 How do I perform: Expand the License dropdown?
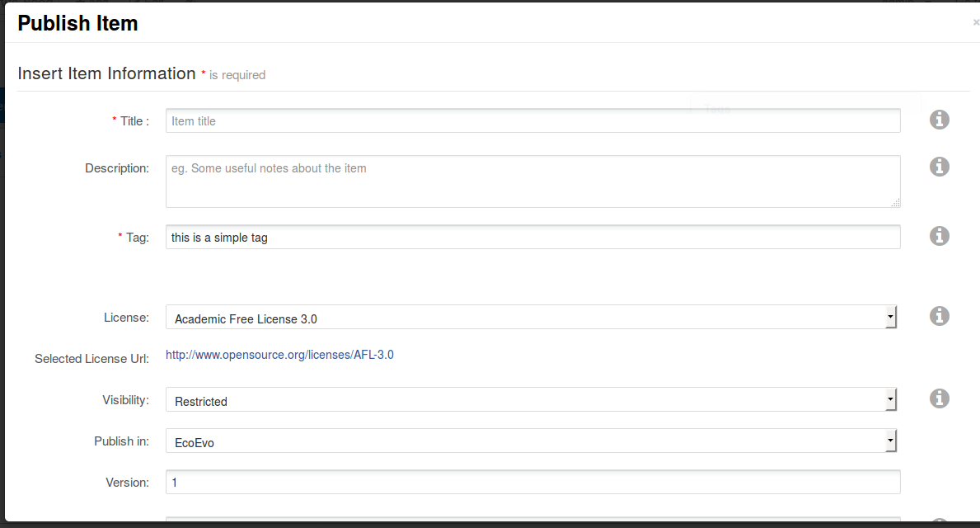coord(531,318)
